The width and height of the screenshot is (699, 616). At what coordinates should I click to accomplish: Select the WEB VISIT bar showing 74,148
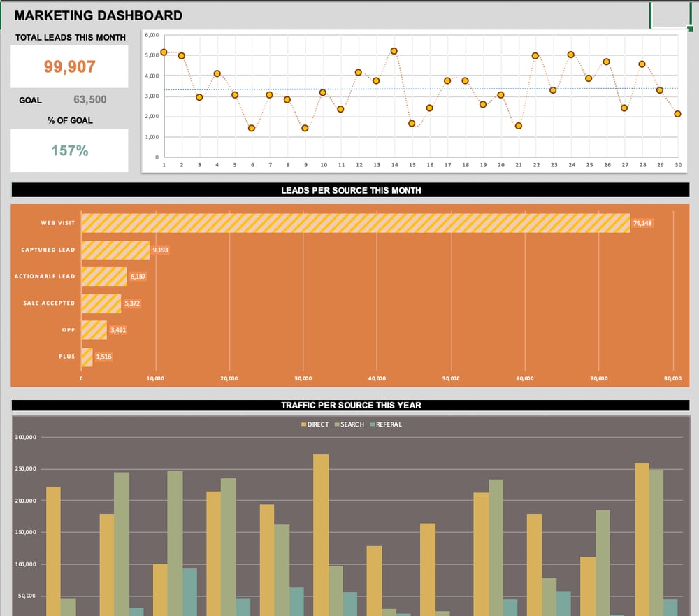tap(349, 222)
